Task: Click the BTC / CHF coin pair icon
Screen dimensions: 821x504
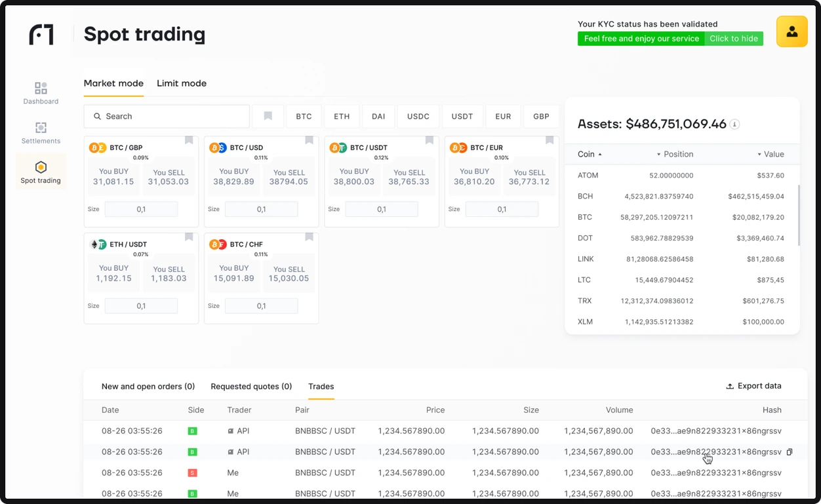Action: 218,244
